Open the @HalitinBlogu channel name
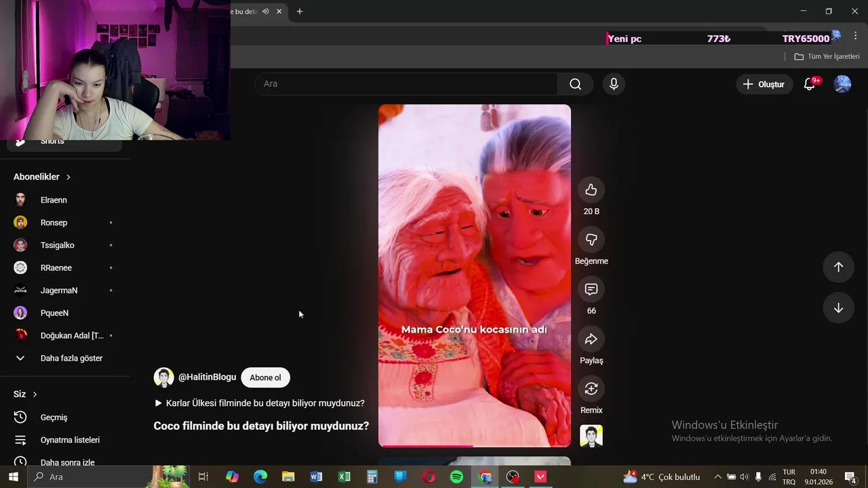The image size is (868, 488). tap(207, 378)
